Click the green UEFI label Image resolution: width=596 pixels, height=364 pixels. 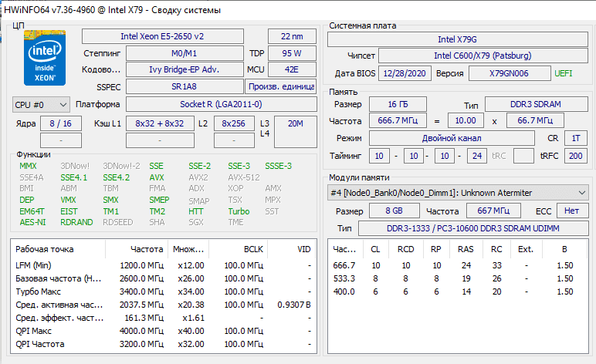point(563,73)
